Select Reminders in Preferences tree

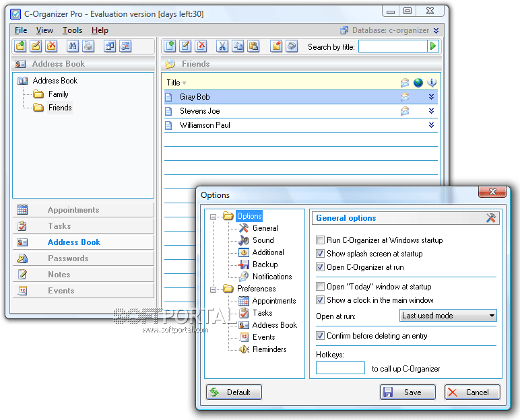coord(269,349)
